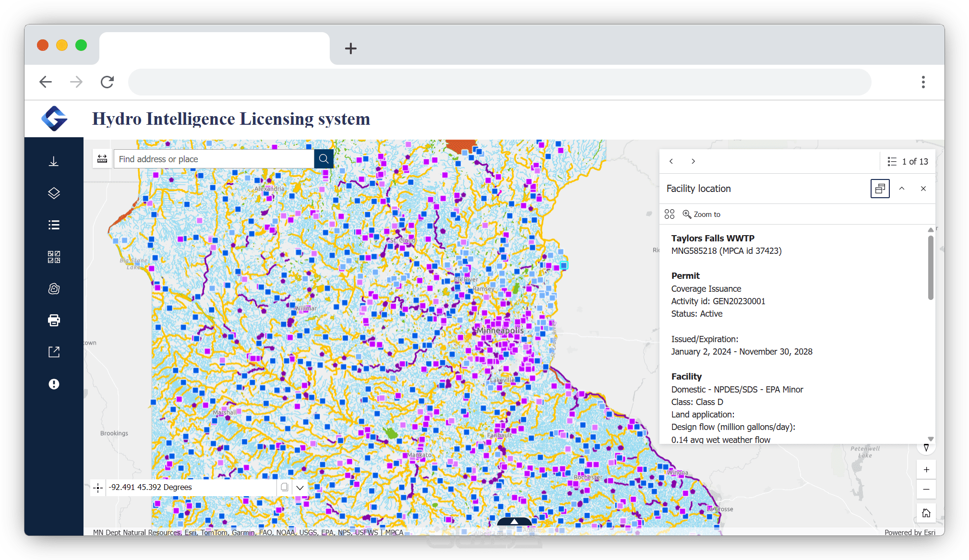Reload the browser page

(x=107, y=82)
